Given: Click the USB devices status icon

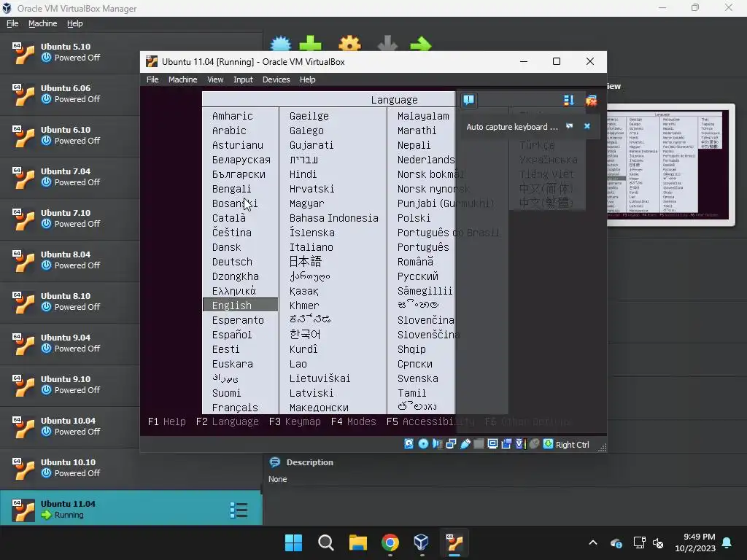Looking at the screenshot, I should [465, 444].
